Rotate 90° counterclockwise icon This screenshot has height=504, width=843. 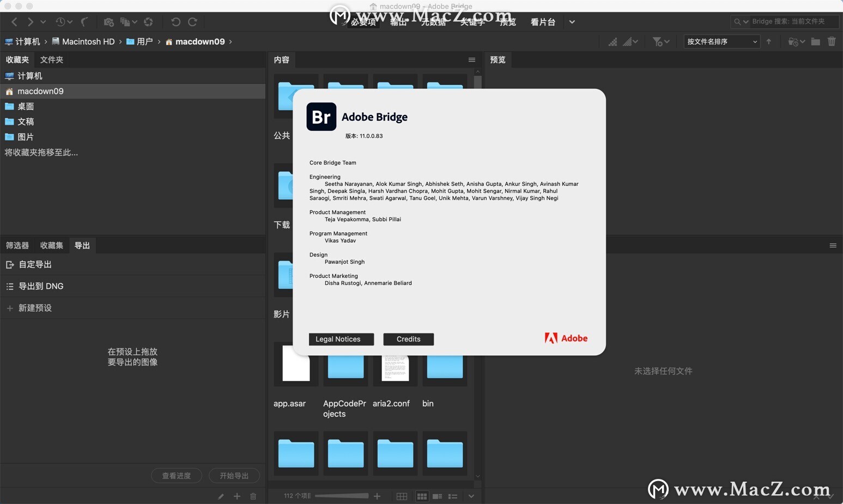(175, 22)
